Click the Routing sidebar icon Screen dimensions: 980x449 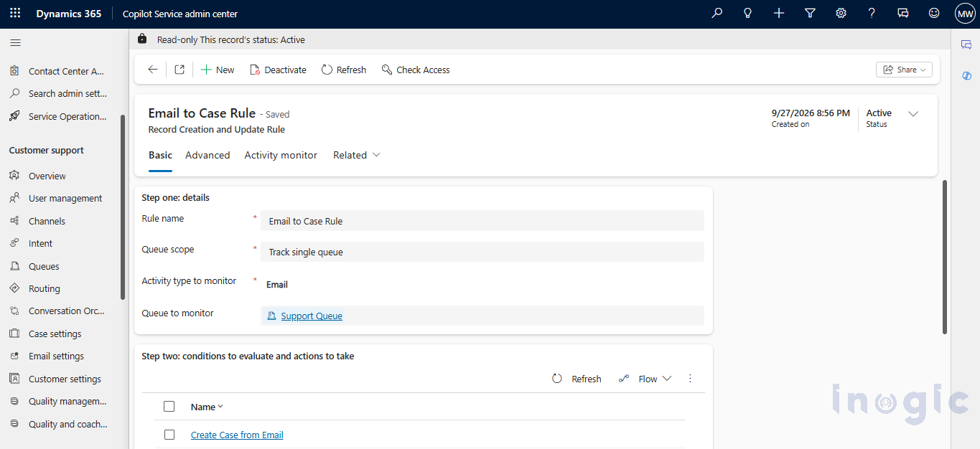point(14,288)
